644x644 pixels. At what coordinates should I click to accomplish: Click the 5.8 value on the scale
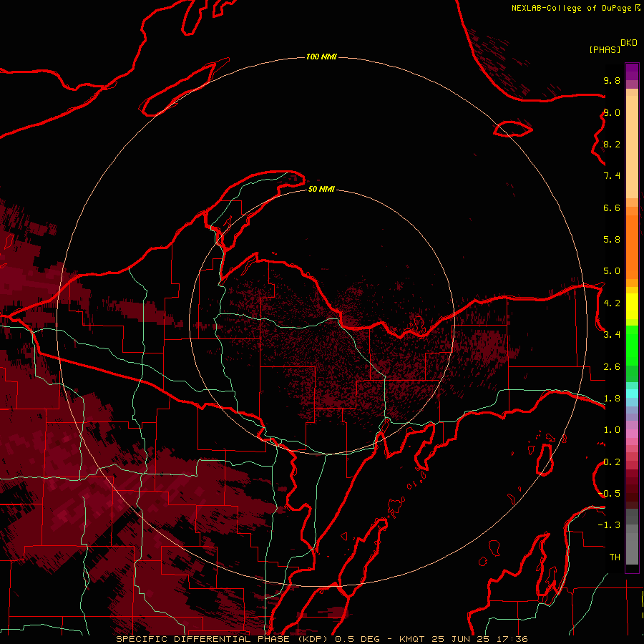(612, 239)
